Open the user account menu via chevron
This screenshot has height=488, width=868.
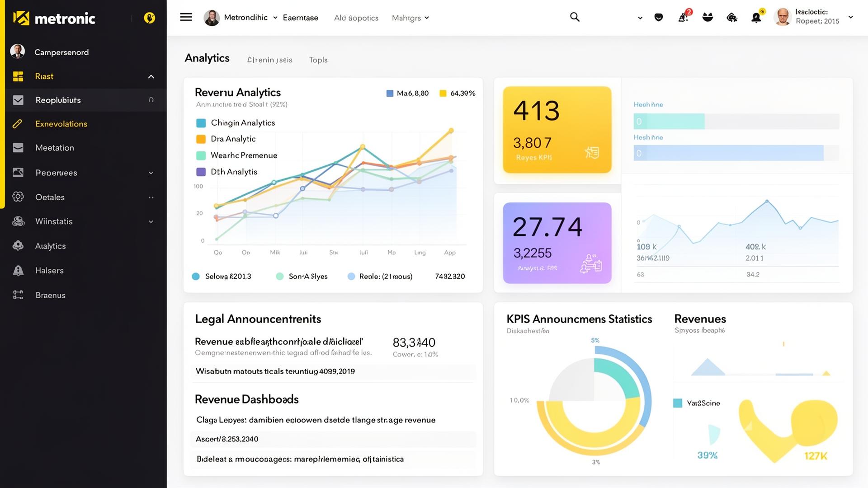pyautogui.click(x=851, y=17)
